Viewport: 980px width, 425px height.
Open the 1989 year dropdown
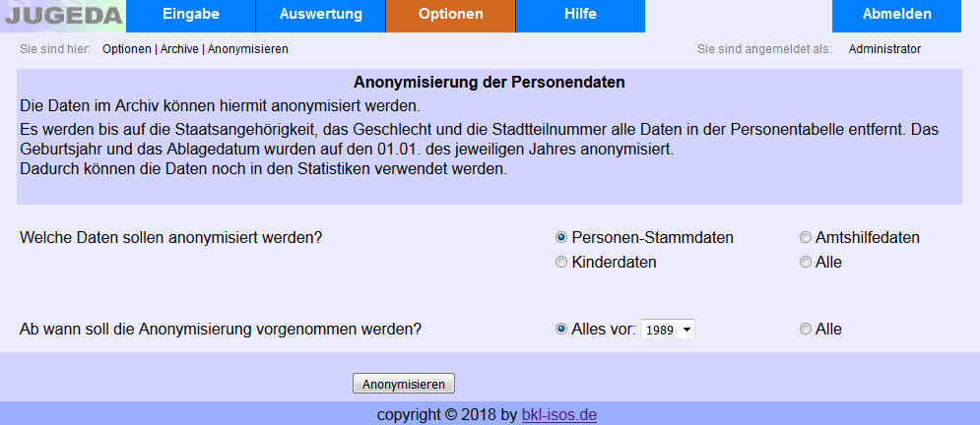pos(668,330)
